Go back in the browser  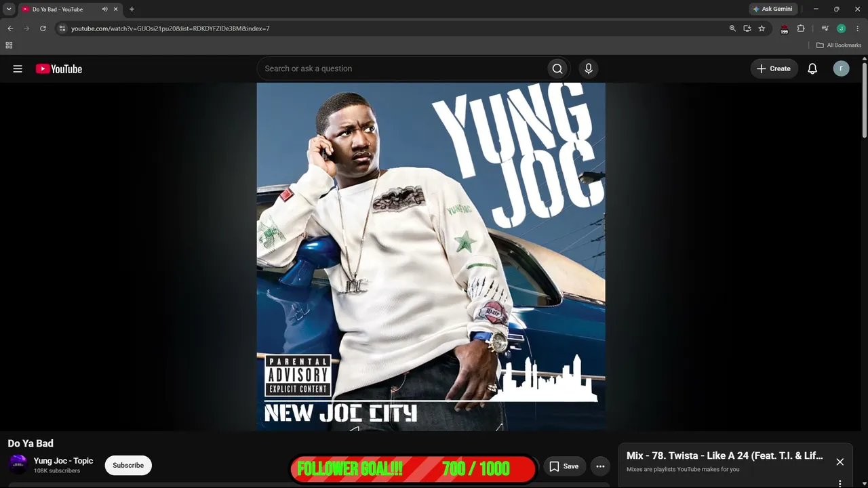(x=10, y=28)
